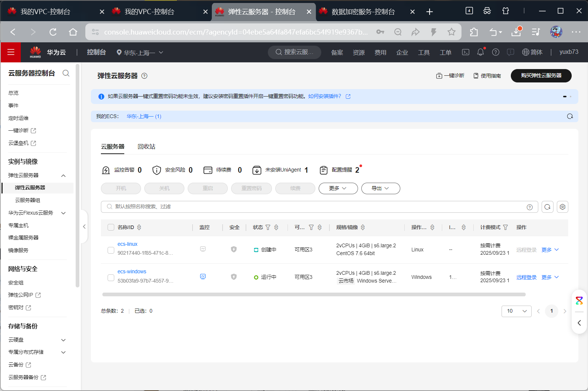Filter by 计费模式 funnel icon
The image size is (588, 391).
coord(505,227)
